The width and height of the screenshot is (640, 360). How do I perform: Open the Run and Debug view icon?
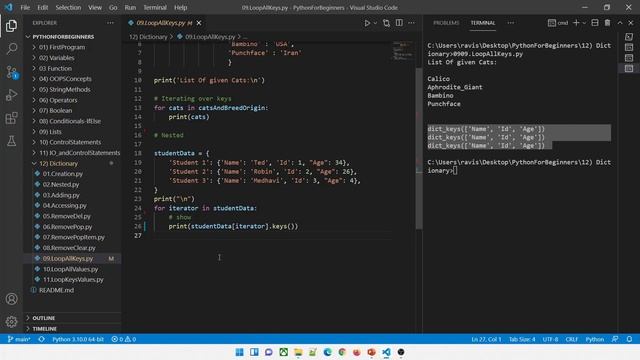point(11,95)
